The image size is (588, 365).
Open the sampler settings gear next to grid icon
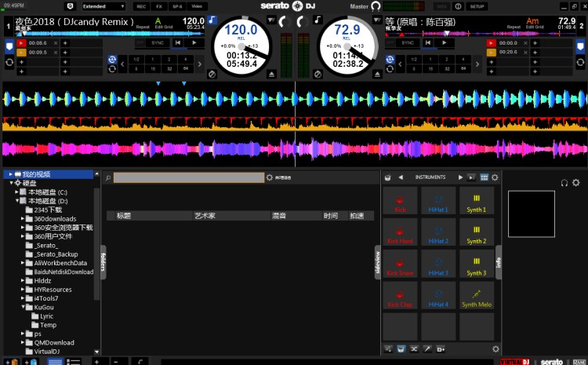pyautogui.click(x=495, y=177)
